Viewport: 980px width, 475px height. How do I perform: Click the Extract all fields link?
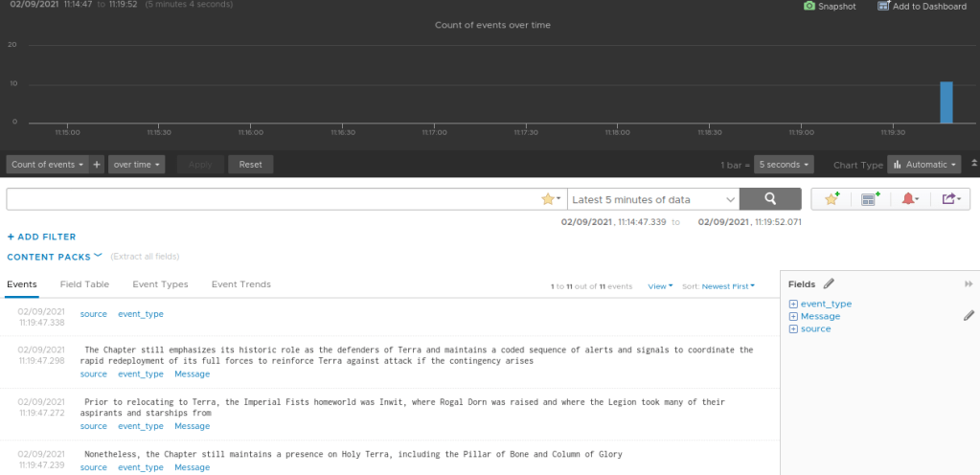click(x=145, y=257)
